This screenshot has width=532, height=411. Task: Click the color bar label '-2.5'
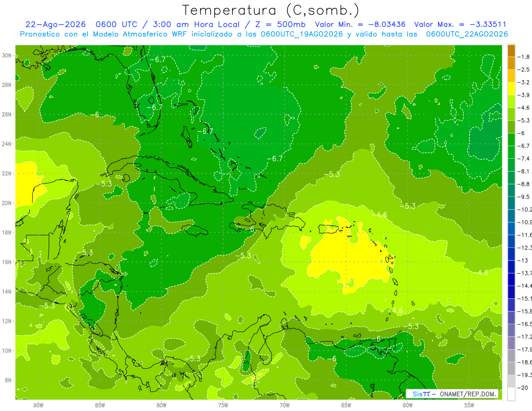click(x=524, y=70)
